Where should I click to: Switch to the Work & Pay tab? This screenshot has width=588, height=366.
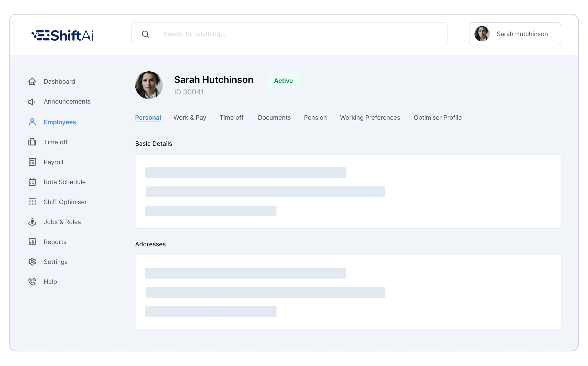point(190,118)
